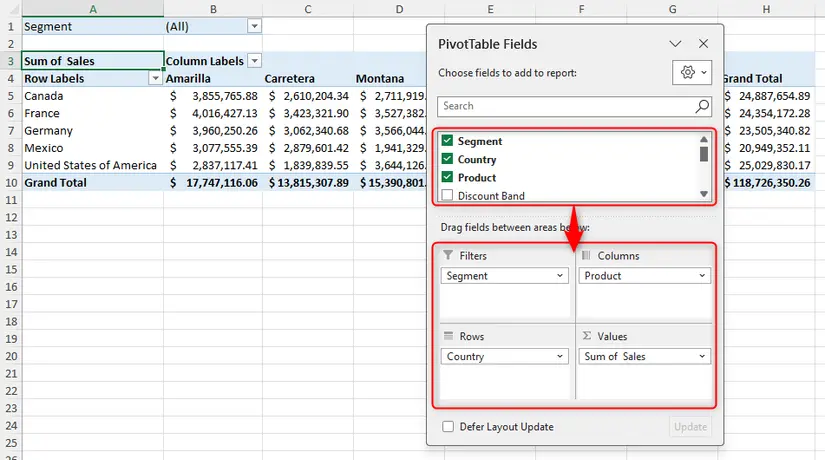Select column A header

coord(93,9)
